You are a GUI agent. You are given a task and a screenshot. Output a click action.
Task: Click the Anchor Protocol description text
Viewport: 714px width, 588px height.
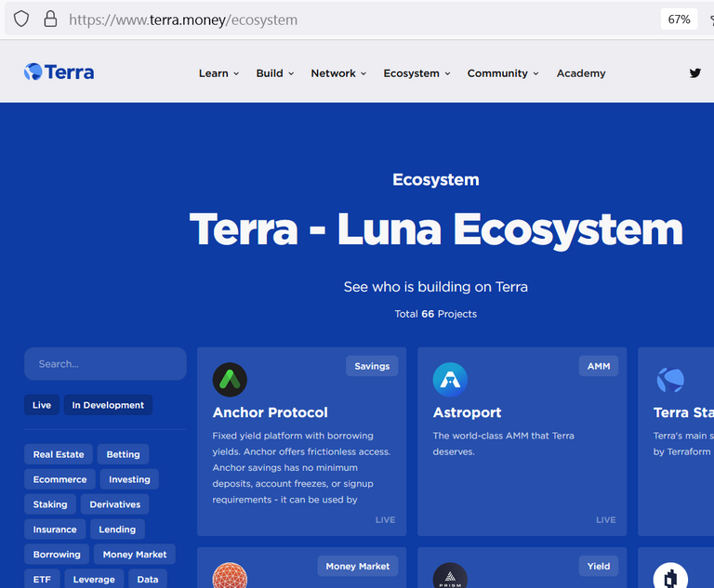[301, 467]
